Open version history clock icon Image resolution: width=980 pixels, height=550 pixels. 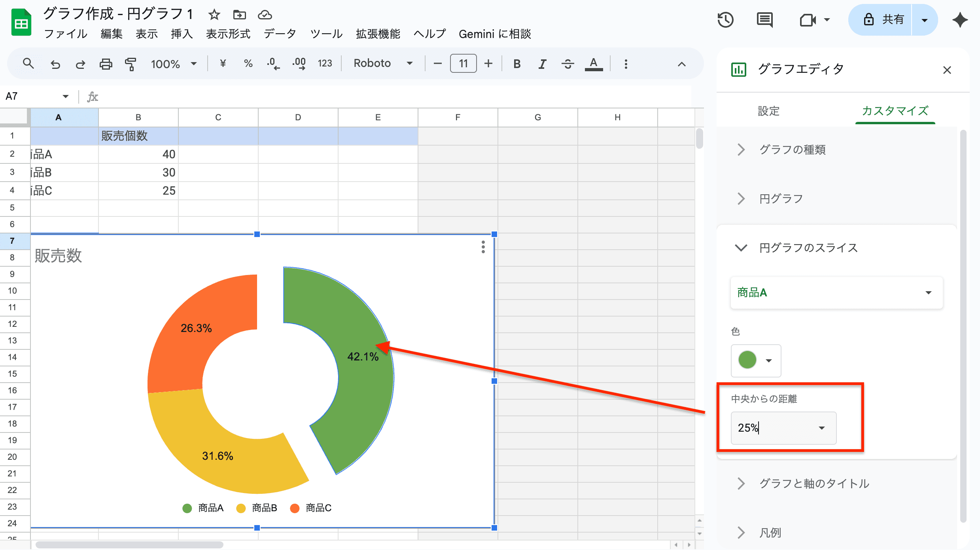725,20
